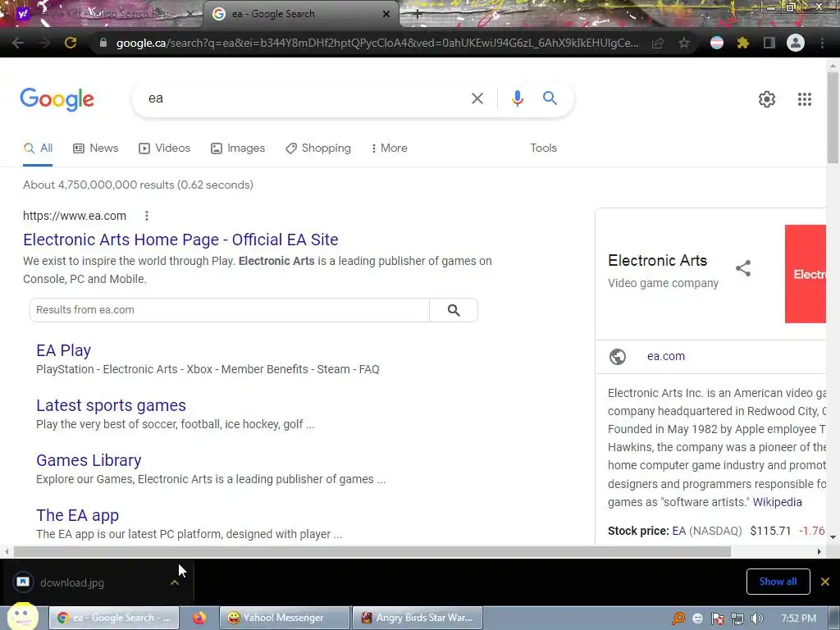Screen dimensions: 840x630
Task: View the site lock icon information
Action: (103, 43)
